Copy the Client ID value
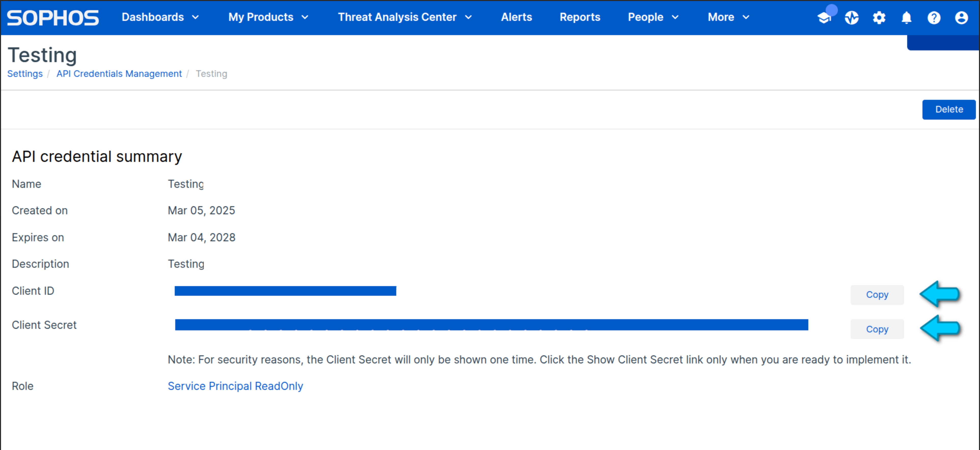Screen dimensions: 980x450 coord(877,294)
